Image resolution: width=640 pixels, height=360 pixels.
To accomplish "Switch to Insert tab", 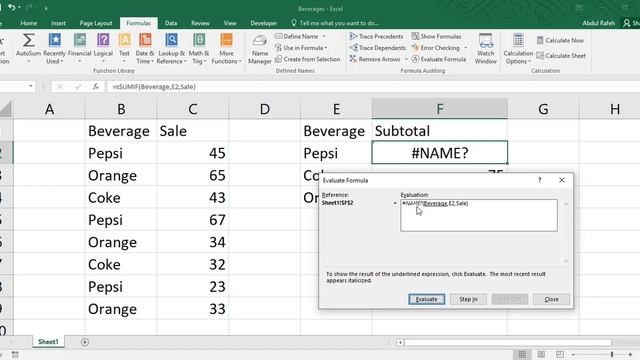I will point(58,23).
